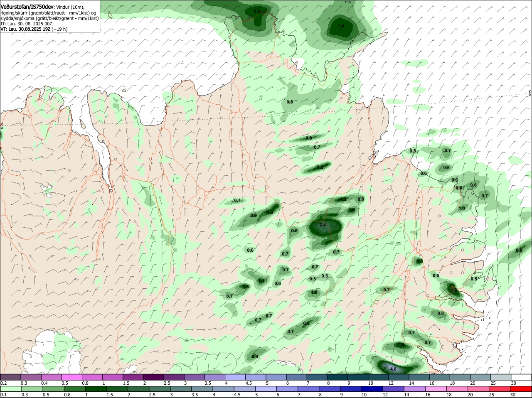The image size is (532, 398).
Task: Click the red 30 rain legend swatch
Action: (521, 389)
